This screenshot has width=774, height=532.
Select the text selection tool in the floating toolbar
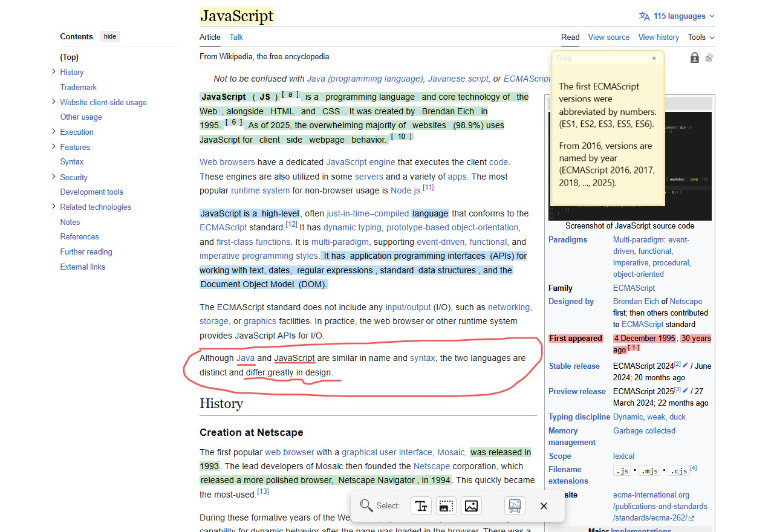pos(421,505)
